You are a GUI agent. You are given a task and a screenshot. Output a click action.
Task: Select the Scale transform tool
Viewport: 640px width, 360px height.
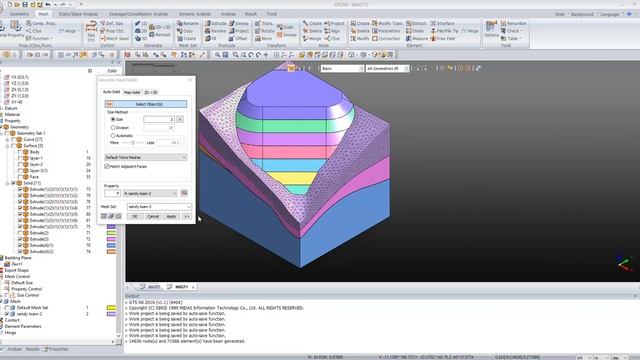pyautogui.click(x=285, y=27)
